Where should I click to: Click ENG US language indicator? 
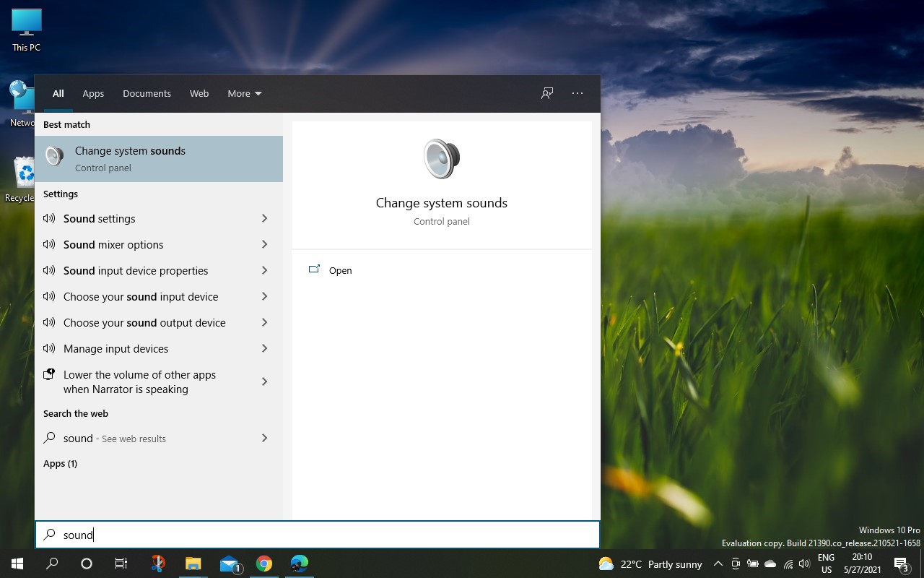[827, 564]
